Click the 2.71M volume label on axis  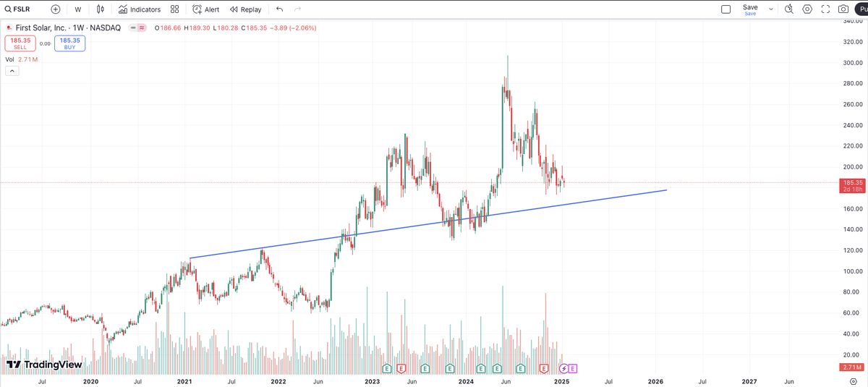(854, 367)
